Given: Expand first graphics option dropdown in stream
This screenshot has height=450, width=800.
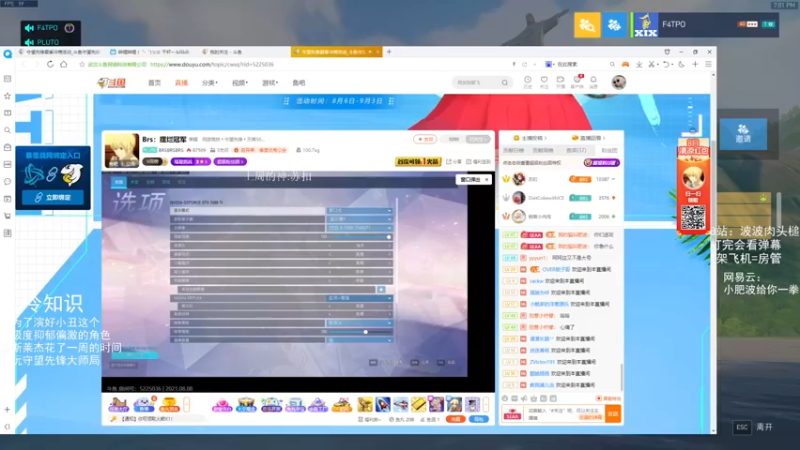Looking at the screenshot, I should point(359,210).
